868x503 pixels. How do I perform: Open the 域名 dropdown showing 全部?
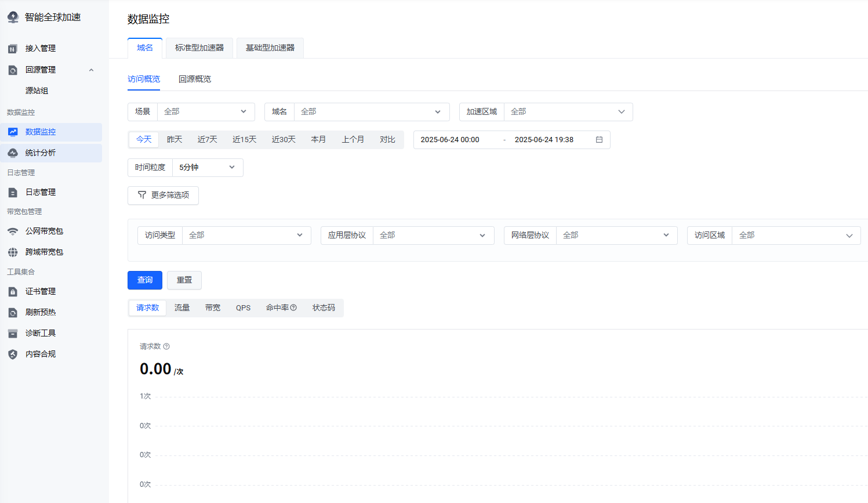(x=371, y=111)
